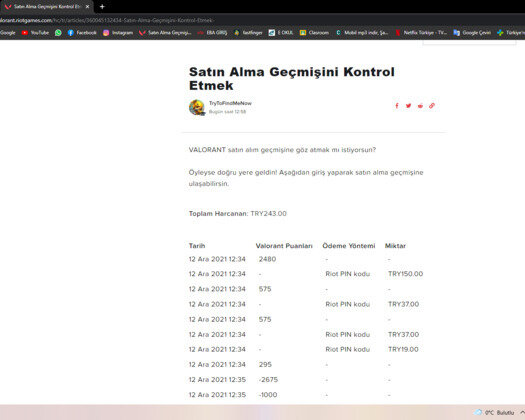Open the Satın Alma Geçmişi bookmark
The height and width of the screenshot is (420, 525).
(165, 32)
